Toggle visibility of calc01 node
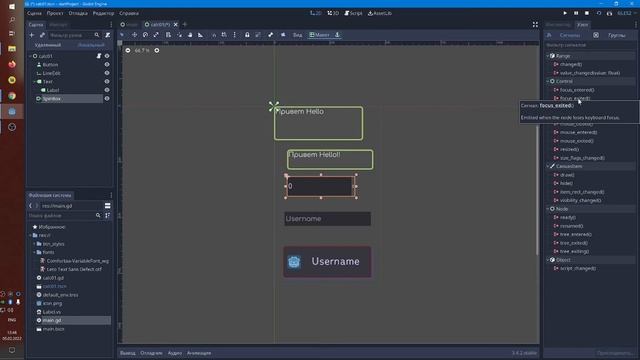The height and width of the screenshot is (360, 640). tap(107, 56)
